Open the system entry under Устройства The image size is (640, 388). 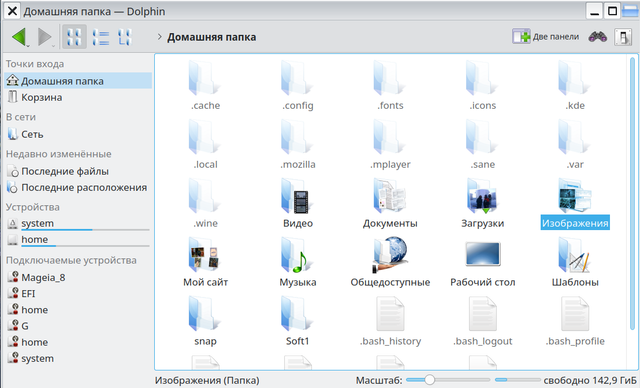[78, 224]
